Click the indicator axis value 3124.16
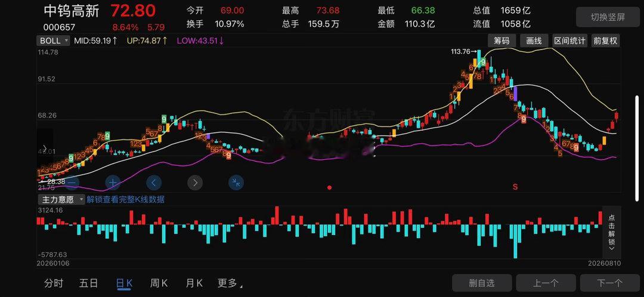The width and height of the screenshot is (644, 297). pyautogui.click(x=50, y=210)
